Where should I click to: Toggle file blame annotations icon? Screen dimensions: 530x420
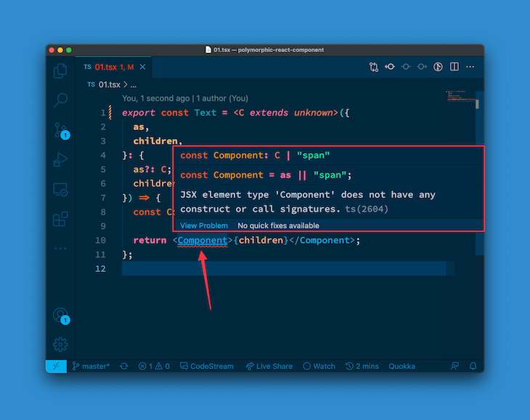pyautogui.click(x=438, y=67)
